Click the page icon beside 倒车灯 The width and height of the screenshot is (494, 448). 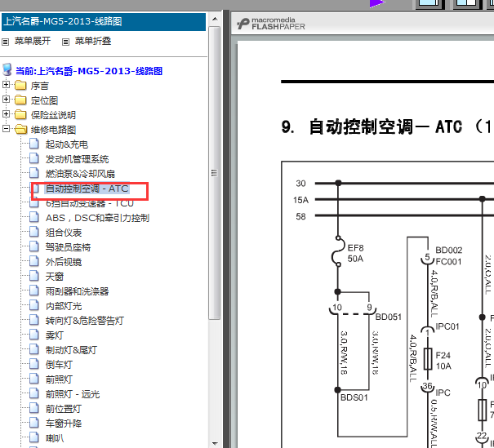pos(34,363)
